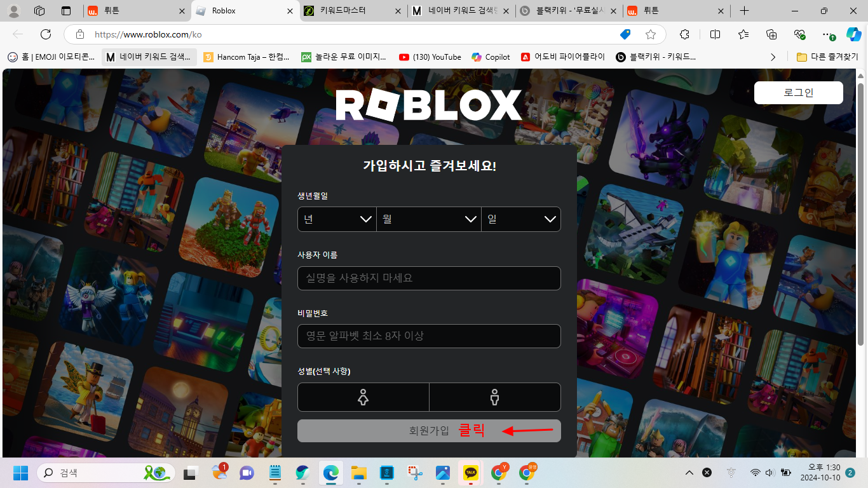Click the taskbar 검색 search box
Viewport: 868px width, 488px height.
coord(107,473)
